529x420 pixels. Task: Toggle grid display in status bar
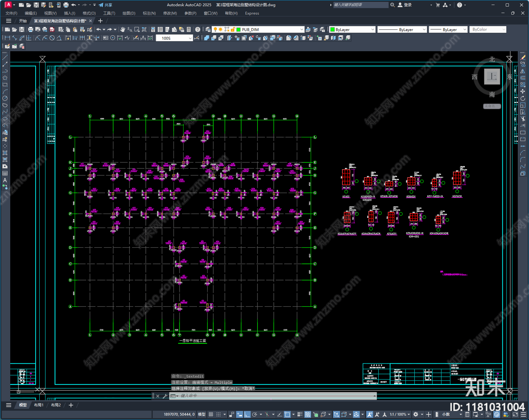[x=211, y=414]
